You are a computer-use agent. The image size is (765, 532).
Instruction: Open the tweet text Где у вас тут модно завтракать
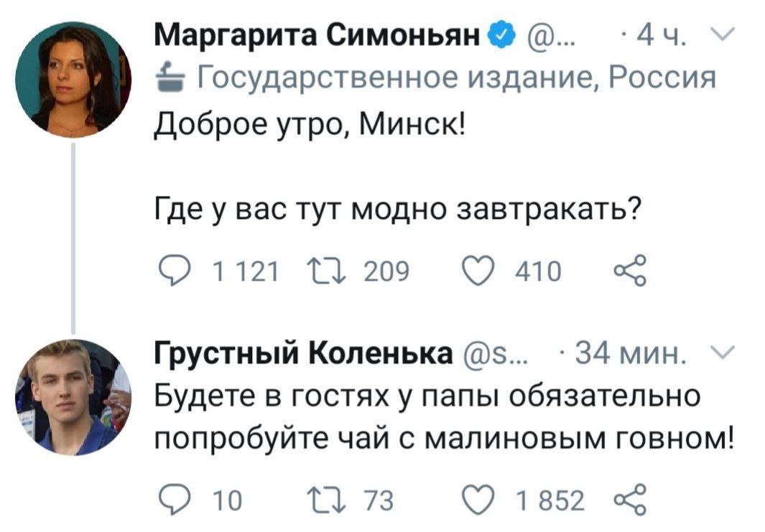pos(398,211)
